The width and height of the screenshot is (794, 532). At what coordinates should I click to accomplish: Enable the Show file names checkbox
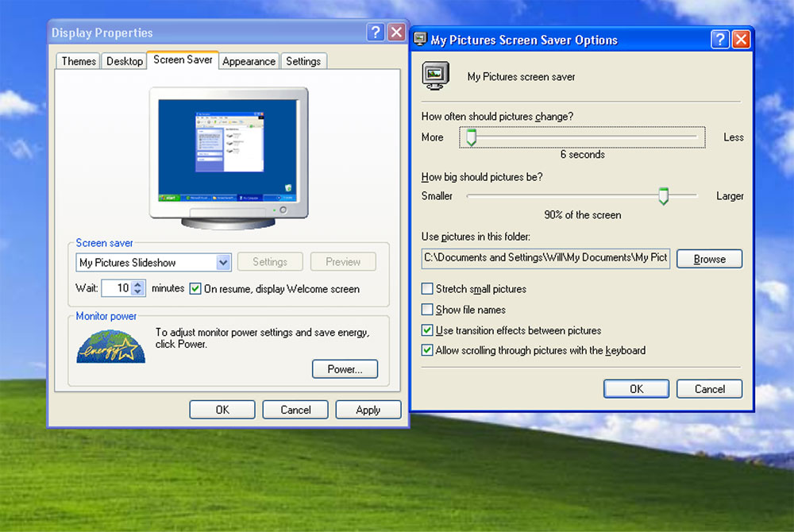click(x=427, y=310)
